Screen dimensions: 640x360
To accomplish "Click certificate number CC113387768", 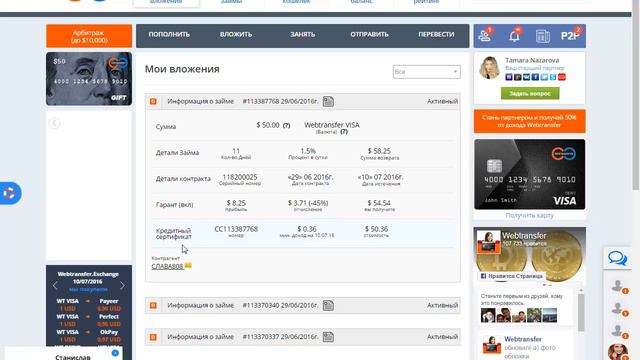I will click(x=236, y=229).
